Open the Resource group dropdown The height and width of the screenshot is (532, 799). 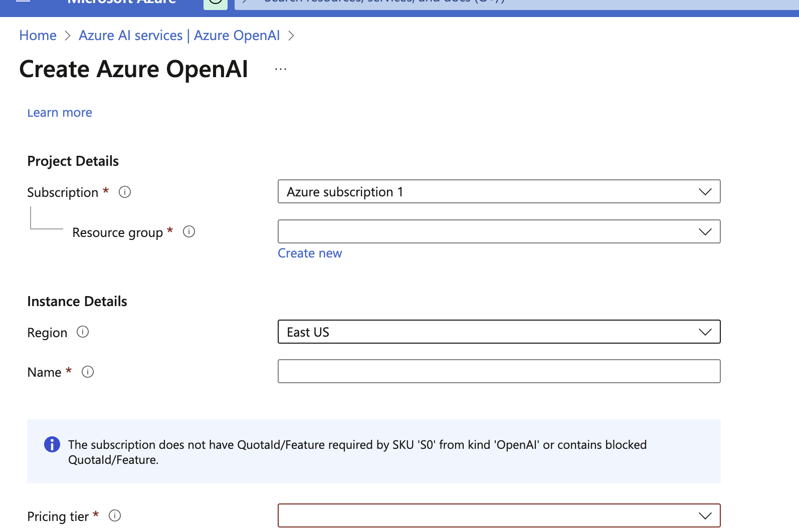pyautogui.click(x=499, y=231)
